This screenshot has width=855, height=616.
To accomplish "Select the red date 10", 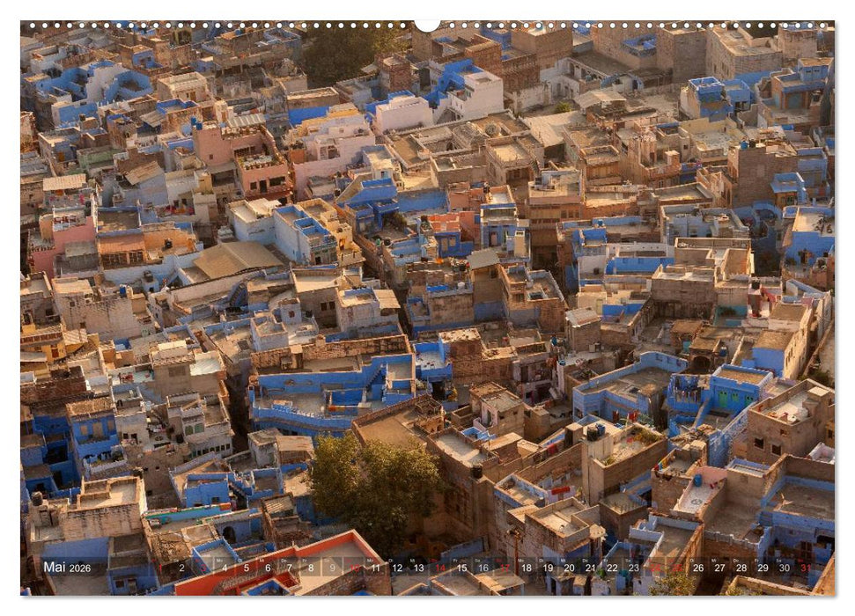I will (353, 568).
